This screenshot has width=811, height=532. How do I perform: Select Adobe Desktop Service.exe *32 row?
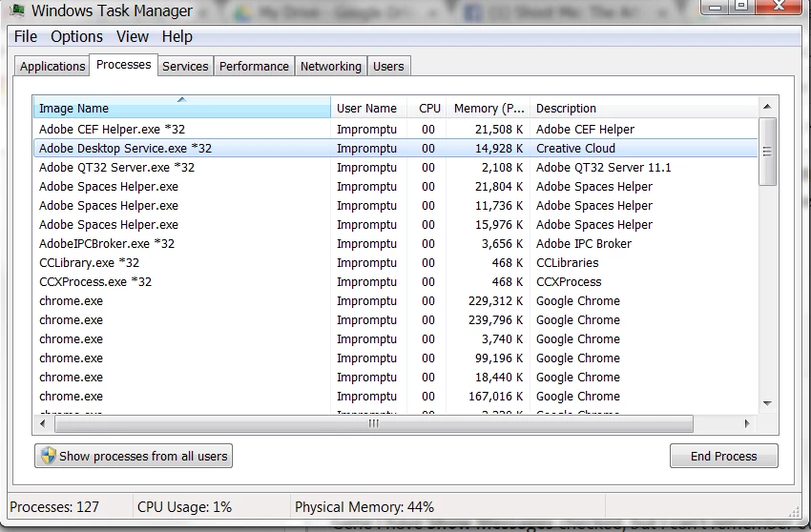pos(396,149)
